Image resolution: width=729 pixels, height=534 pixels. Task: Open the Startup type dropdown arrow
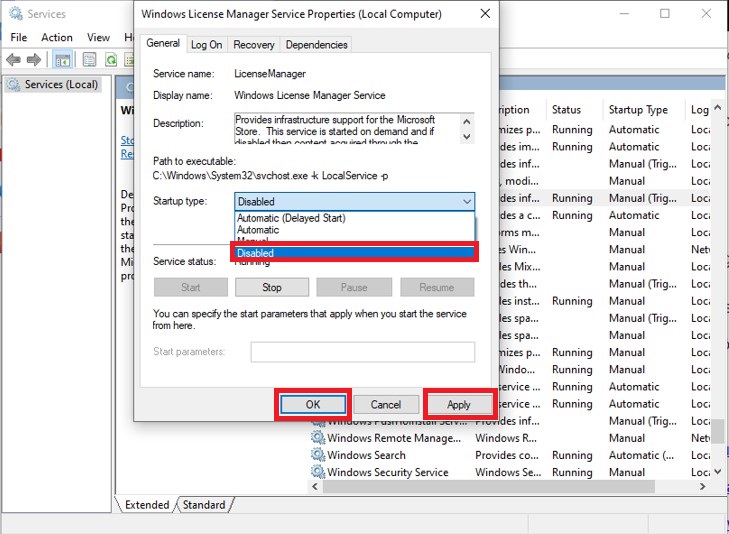pyautogui.click(x=467, y=202)
